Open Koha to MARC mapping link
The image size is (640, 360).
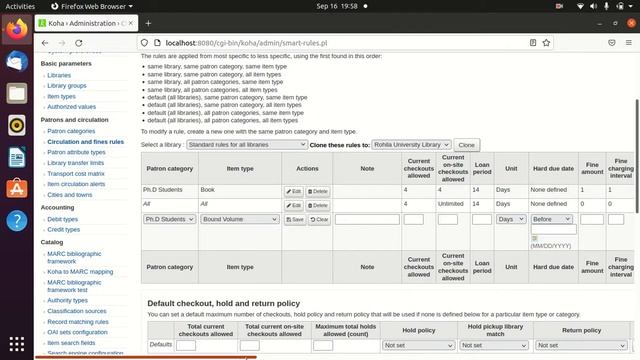tap(80, 271)
